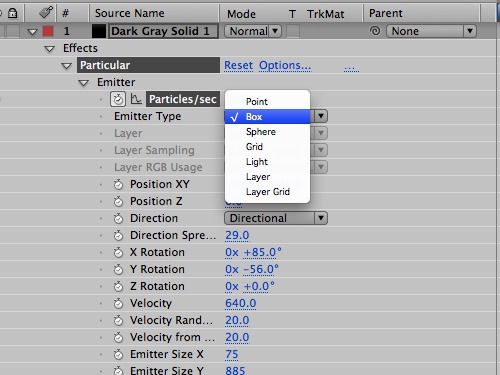The image size is (500, 375).
Task: Enable stopwatch for Y Rotation
Action: [118, 269]
